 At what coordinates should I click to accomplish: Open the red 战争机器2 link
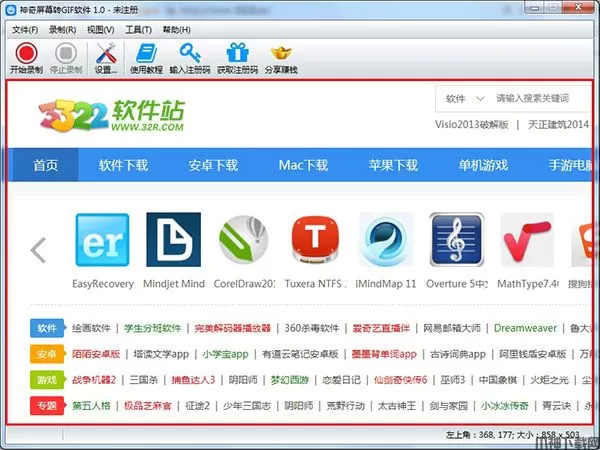(94, 380)
